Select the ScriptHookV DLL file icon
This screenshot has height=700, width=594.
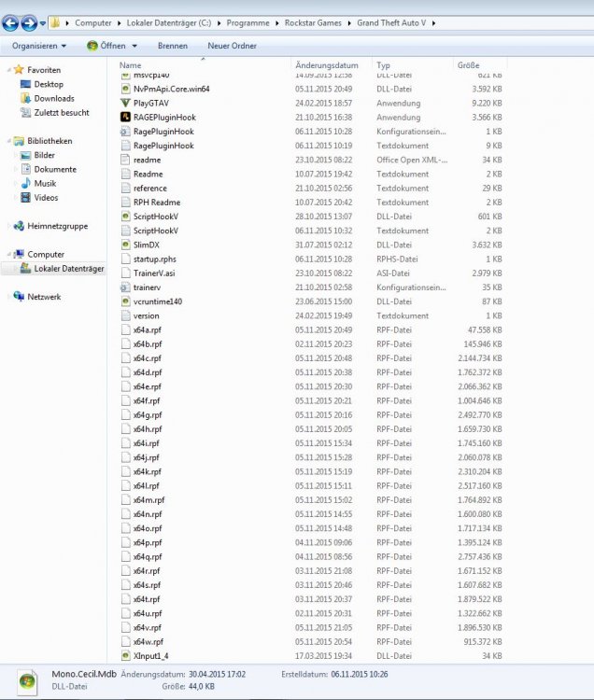126,217
